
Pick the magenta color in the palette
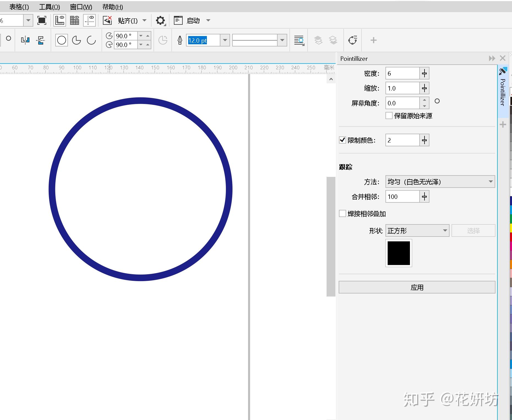click(x=511, y=246)
